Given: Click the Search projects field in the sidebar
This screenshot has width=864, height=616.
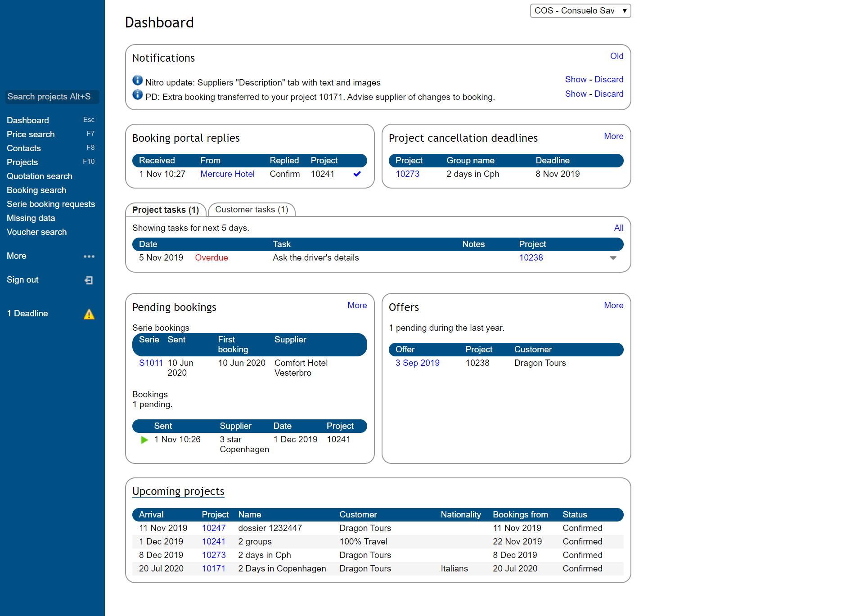Looking at the screenshot, I should [52, 96].
